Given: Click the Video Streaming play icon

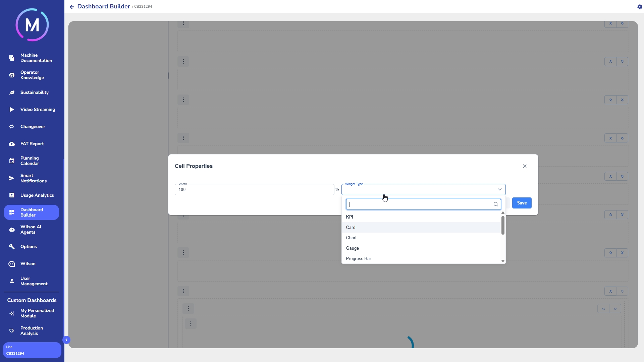Looking at the screenshot, I should coord(12,110).
